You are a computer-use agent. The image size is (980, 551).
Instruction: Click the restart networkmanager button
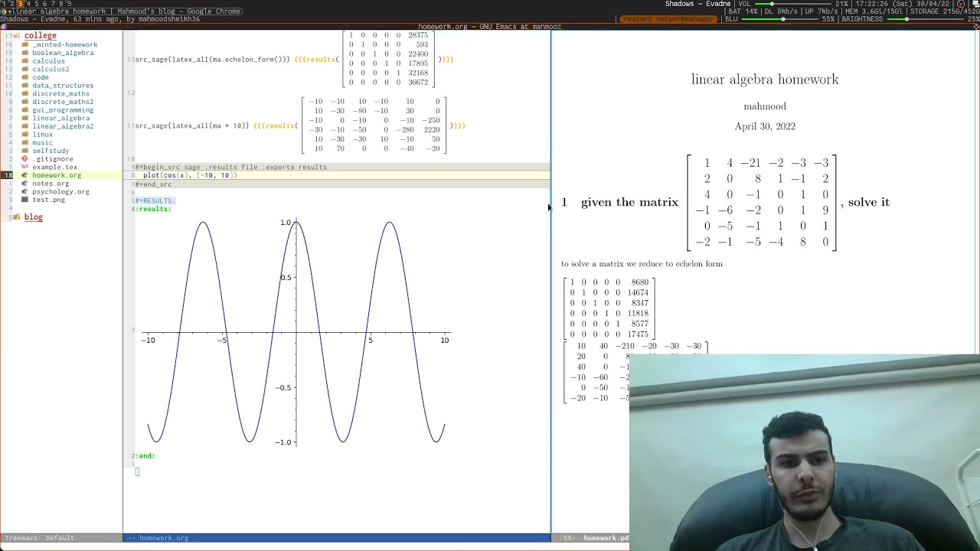(x=668, y=19)
